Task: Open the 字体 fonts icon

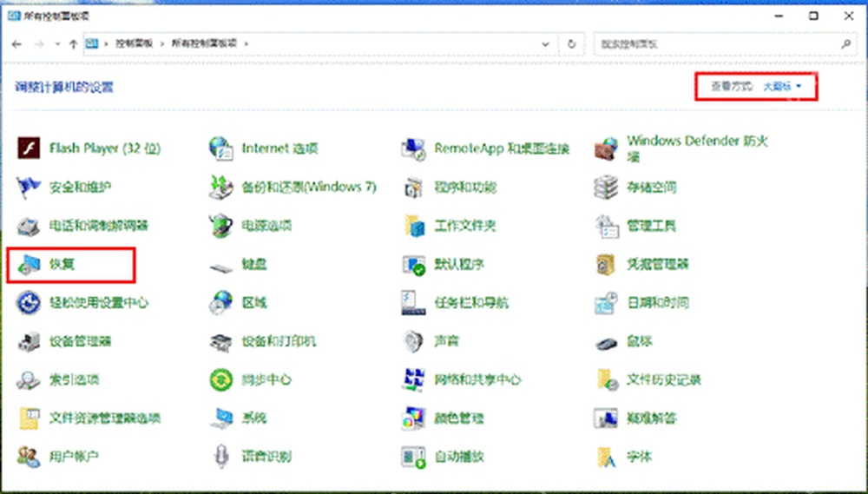Action: tap(606, 457)
